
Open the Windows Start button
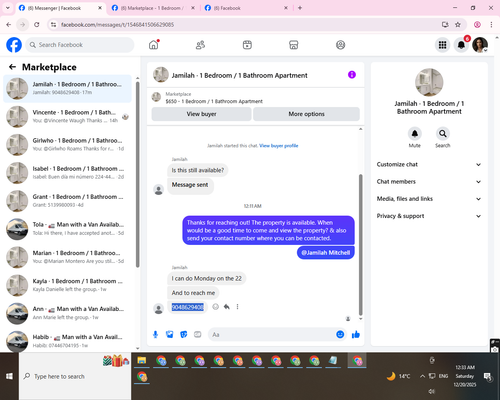point(9,376)
